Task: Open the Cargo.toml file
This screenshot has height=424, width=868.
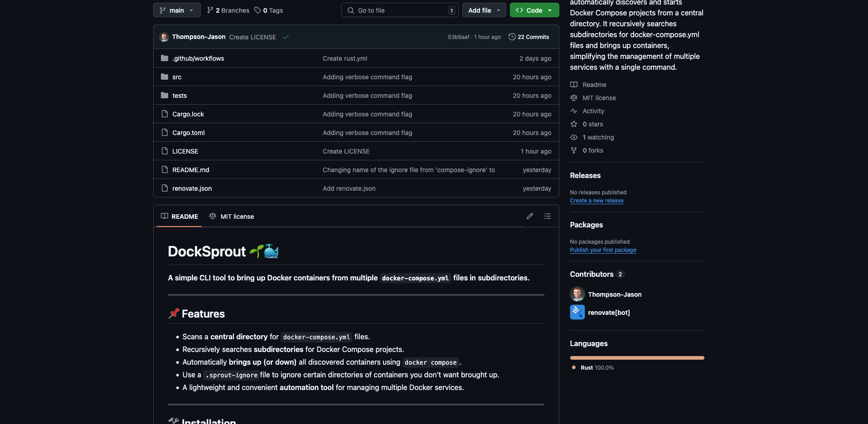Action: tap(189, 133)
